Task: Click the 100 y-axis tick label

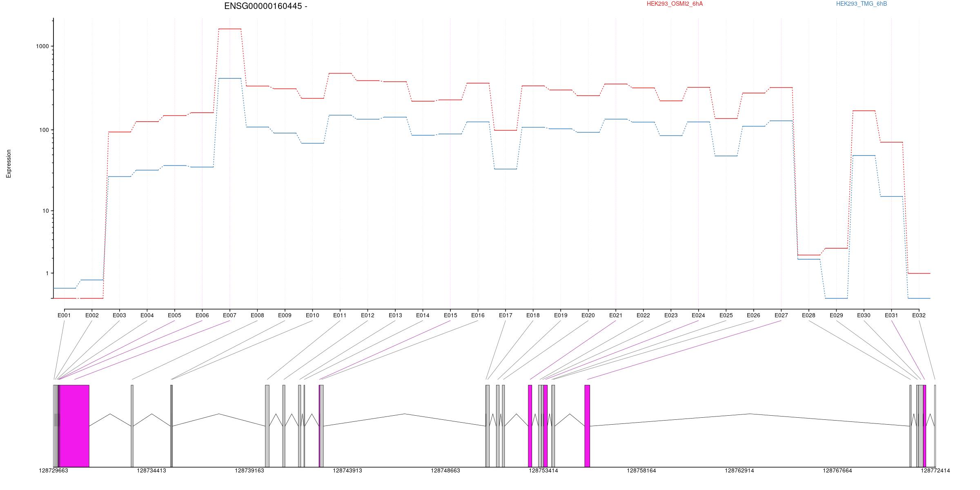Action: [44, 130]
